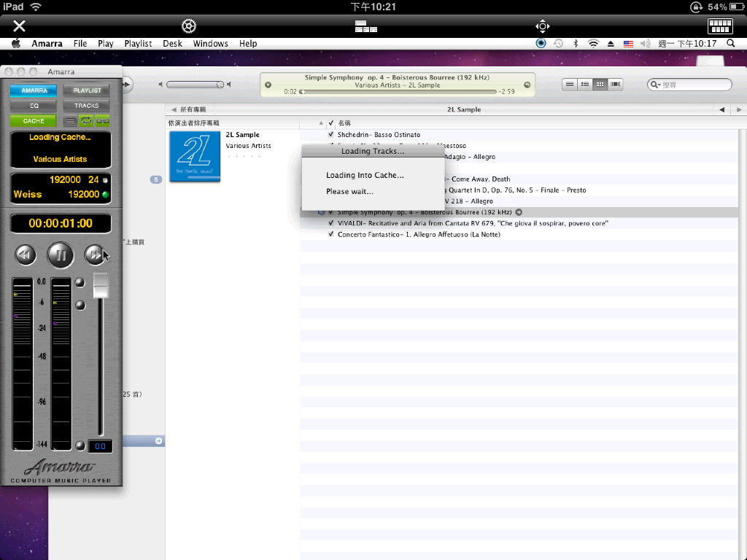Click the iTunes volume slider
This screenshot has height=560, width=747.
click(195, 85)
